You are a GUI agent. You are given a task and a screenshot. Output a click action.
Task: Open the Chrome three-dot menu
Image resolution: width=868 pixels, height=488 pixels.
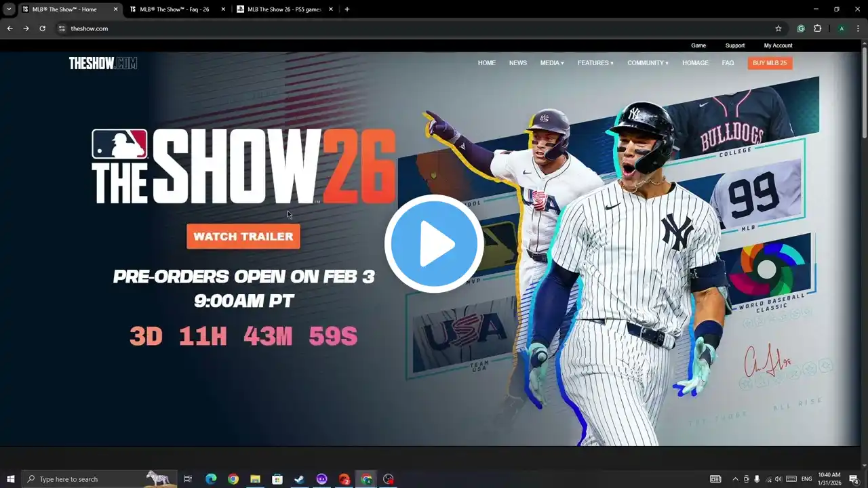(858, 28)
